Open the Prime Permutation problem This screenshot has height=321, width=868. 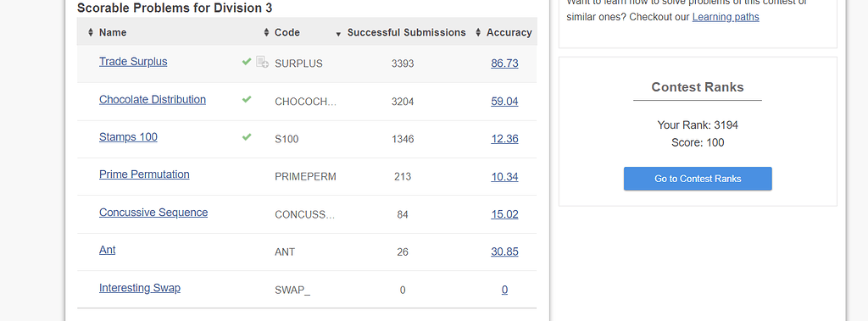[144, 174]
